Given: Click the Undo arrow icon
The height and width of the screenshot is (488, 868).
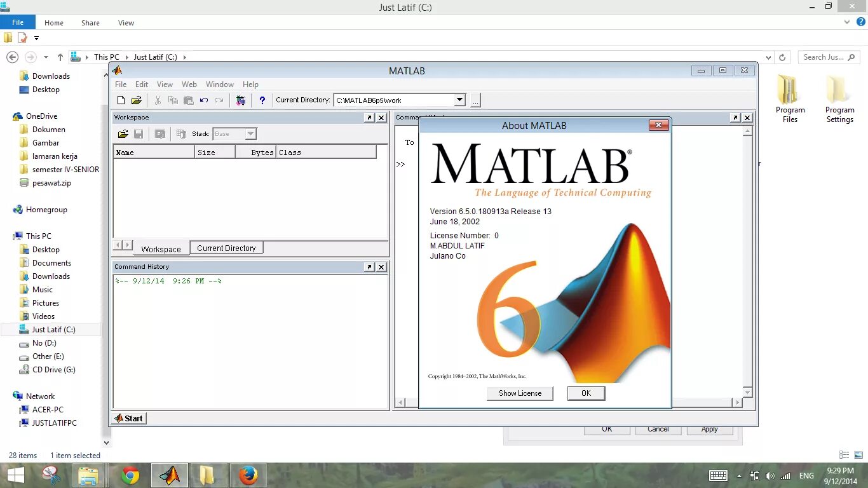Looking at the screenshot, I should pyautogui.click(x=203, y=100).
